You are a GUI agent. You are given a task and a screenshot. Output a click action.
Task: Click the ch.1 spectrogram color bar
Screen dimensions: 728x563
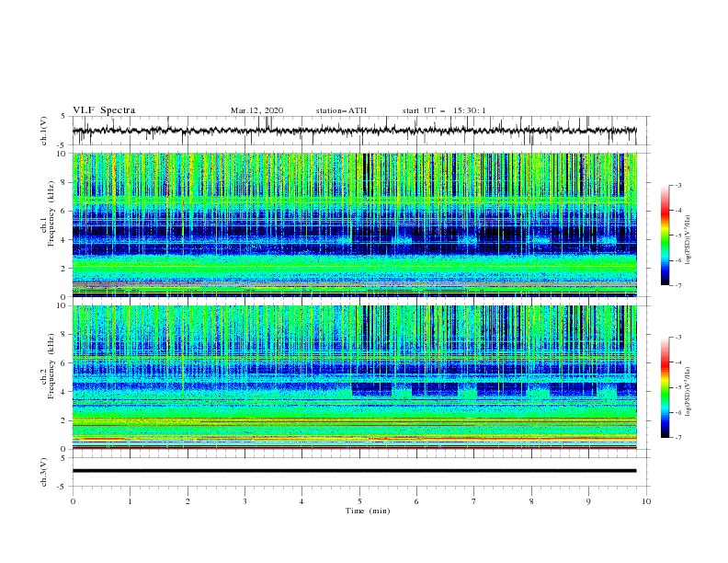coord(665,236)
